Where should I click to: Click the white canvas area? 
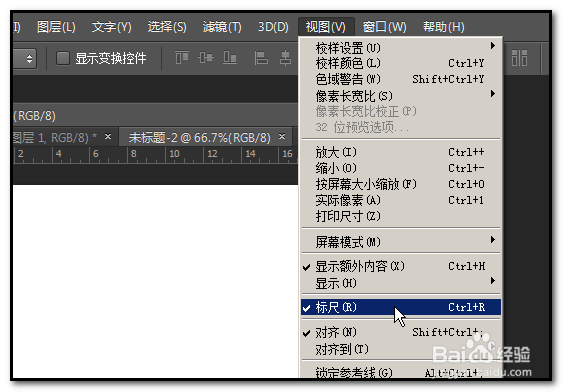(155, 281)
